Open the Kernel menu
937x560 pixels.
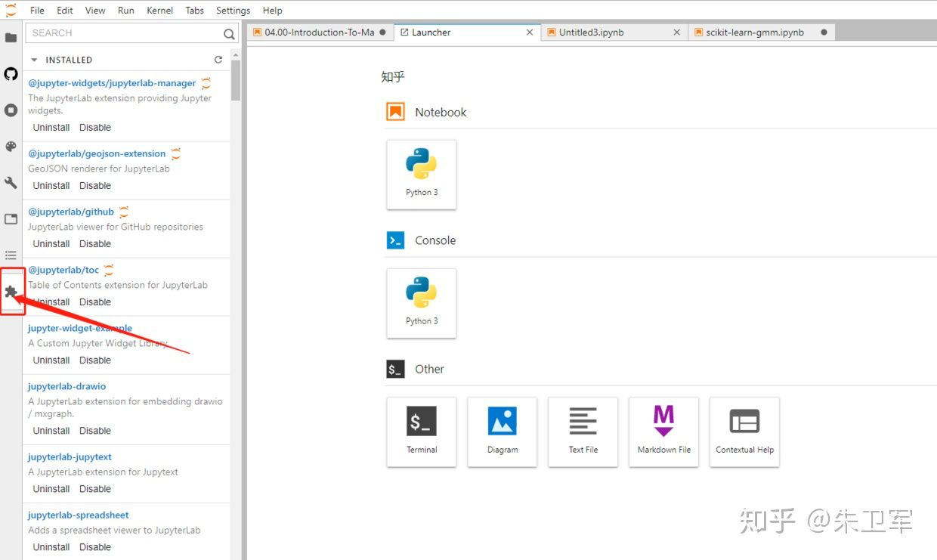[x=159, y=11]
